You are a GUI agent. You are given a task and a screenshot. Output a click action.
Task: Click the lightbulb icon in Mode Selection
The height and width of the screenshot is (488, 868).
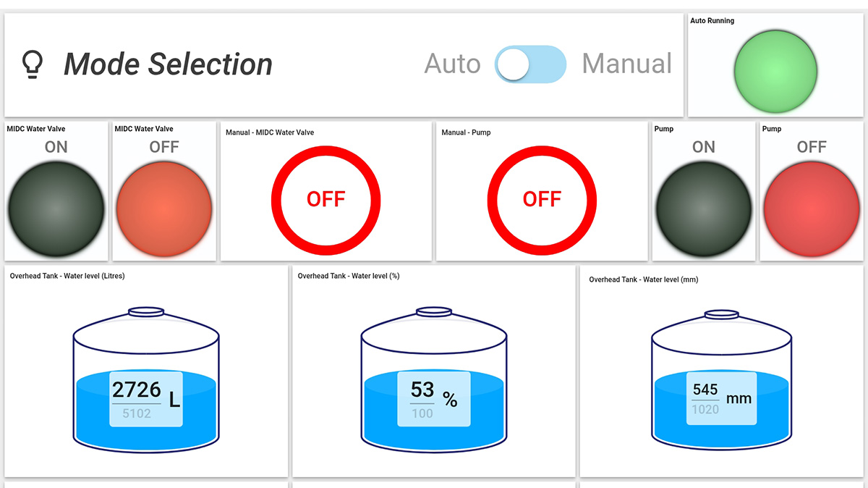(x=35, y=64)
